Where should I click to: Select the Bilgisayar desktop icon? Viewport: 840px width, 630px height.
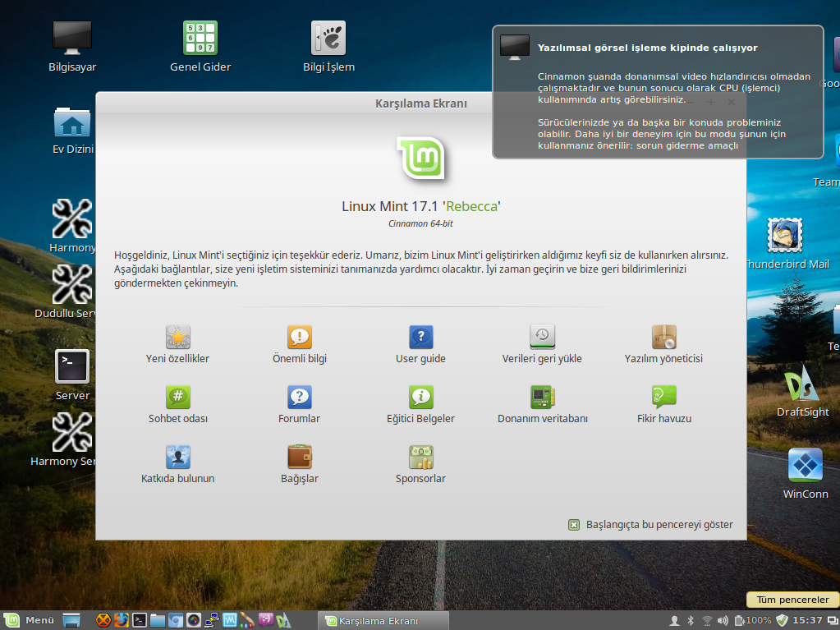(x=72, y=38)
